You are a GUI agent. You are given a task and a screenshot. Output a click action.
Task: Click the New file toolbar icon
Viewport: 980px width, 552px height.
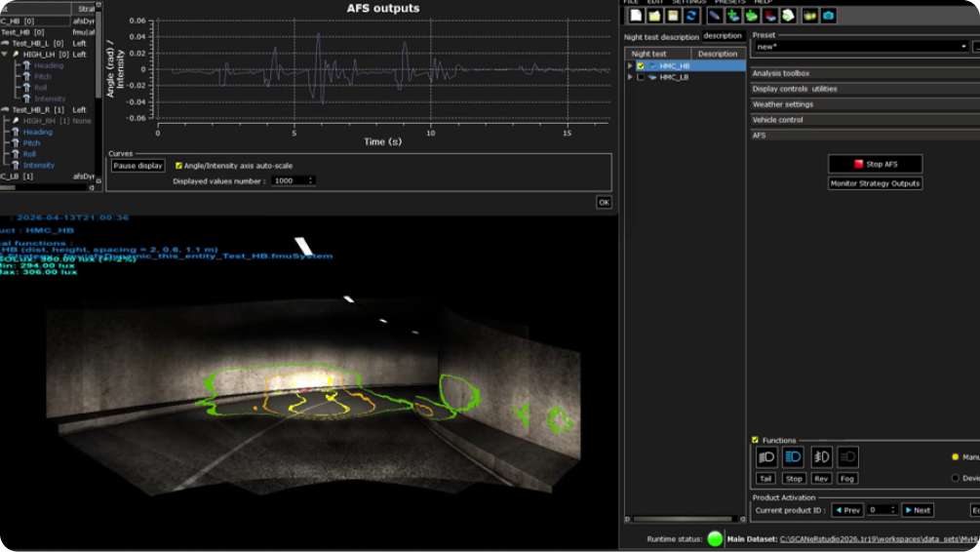pos(636,17)
